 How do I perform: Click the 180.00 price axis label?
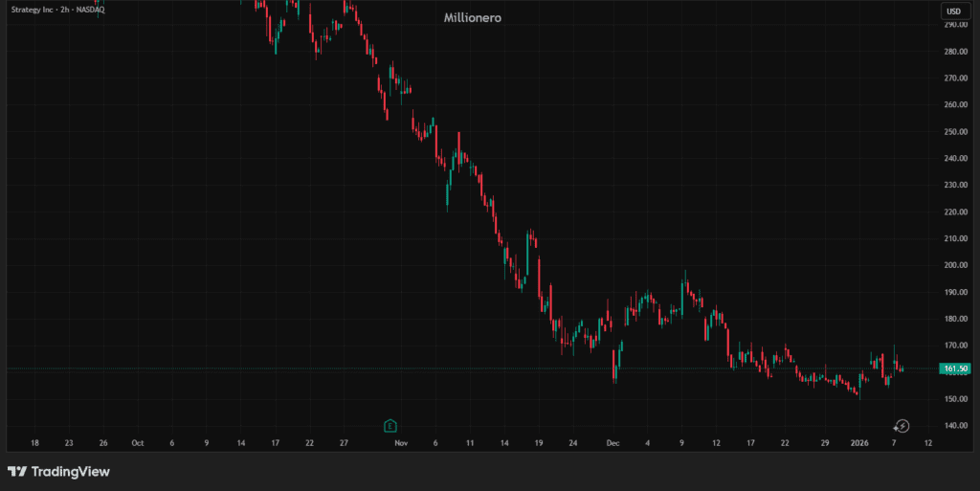pyautogui.click(x=956, y=319)
